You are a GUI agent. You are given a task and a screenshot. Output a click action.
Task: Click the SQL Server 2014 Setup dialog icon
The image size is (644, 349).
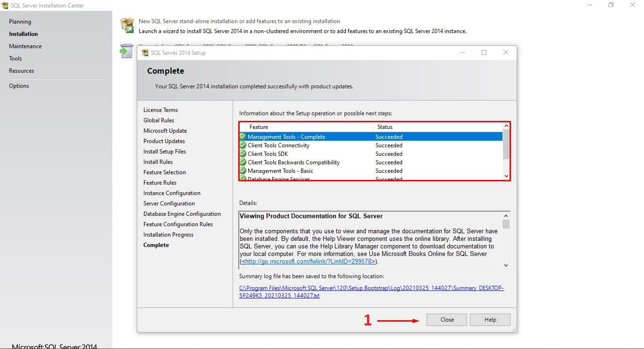(x=145, y=53)
